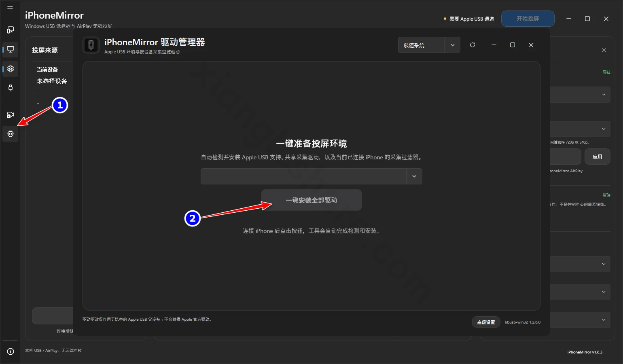Open 高级设置 in the driver manager
Image resolution: width=623 pixels, height=364 pixels.
pos(486,322)
